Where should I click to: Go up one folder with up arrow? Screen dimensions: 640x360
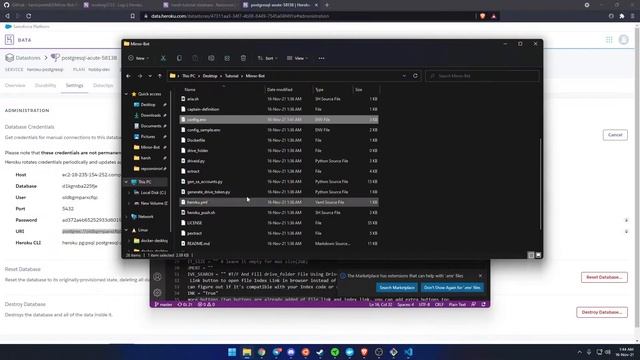[160, 76]
